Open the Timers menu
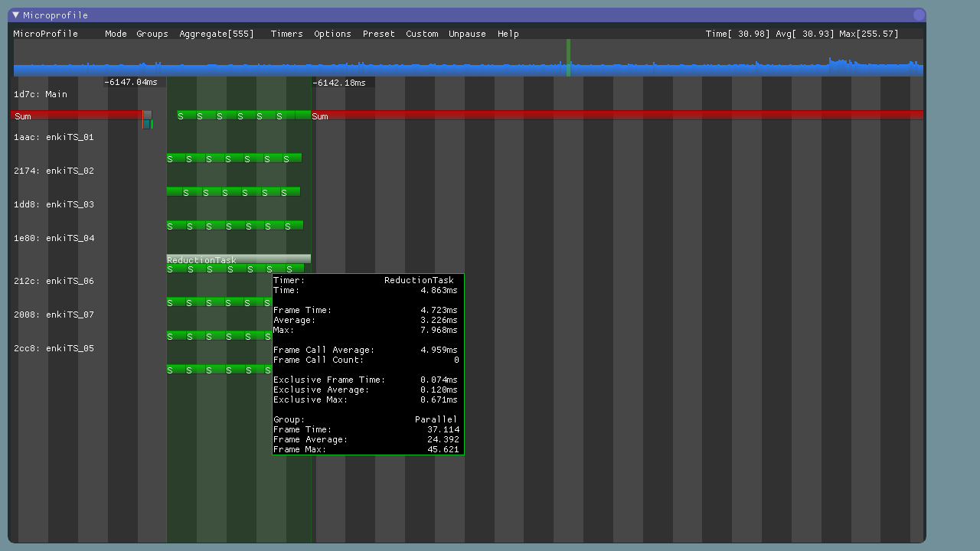This screenshot has width=980, height=551. click(x=286, y=34)
